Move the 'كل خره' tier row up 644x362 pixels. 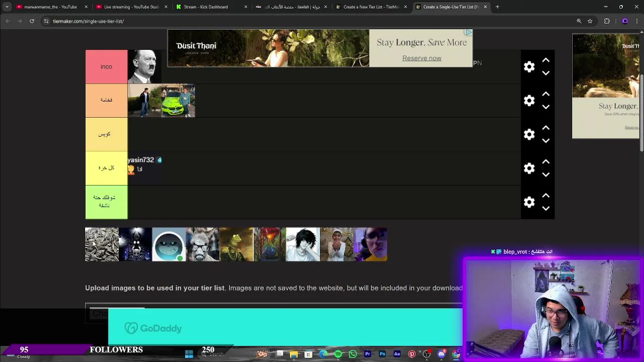tap(546, 162)
